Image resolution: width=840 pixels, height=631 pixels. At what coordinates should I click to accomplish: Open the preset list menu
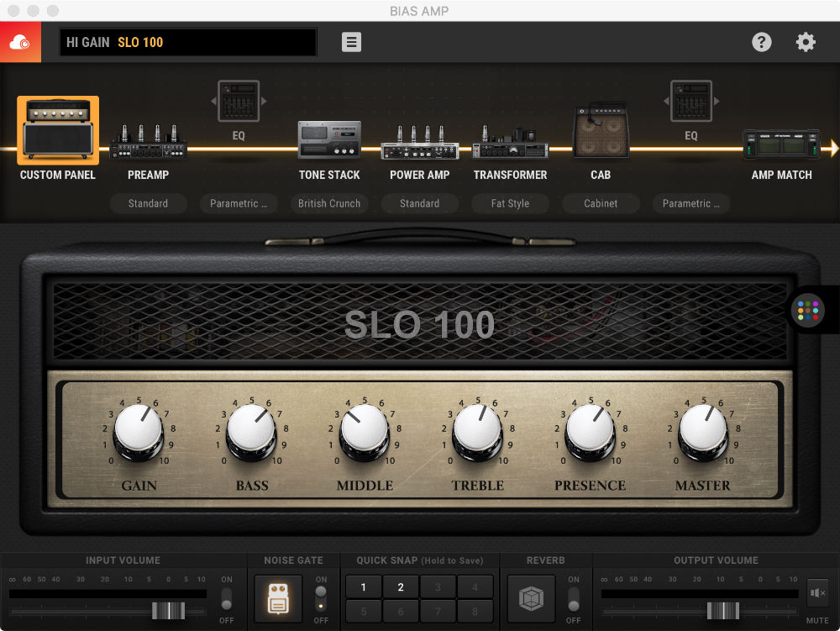click(351, 41)
